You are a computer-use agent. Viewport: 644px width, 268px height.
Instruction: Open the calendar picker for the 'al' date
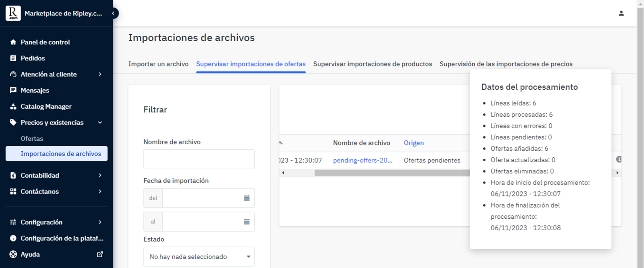click(x=247, y=222)
